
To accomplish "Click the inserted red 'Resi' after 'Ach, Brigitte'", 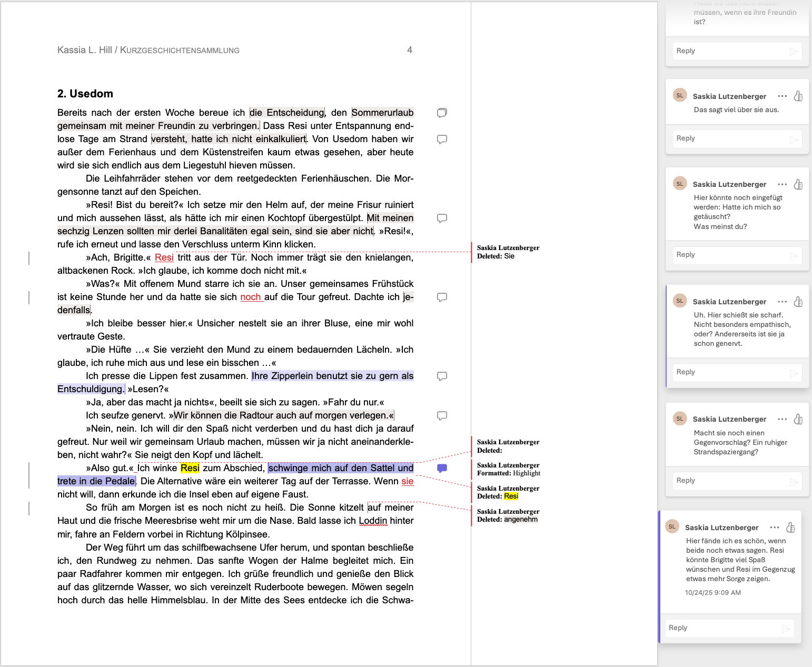I will pos(164,257).
